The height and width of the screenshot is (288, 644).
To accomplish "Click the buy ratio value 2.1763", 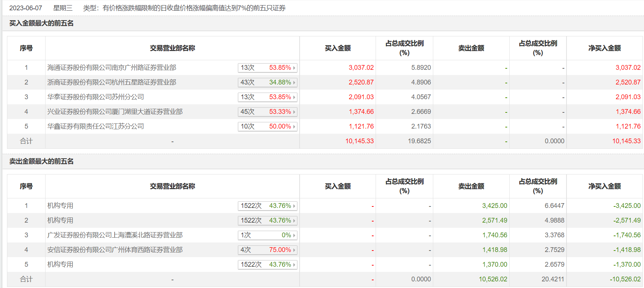I will tap(421, 126).
